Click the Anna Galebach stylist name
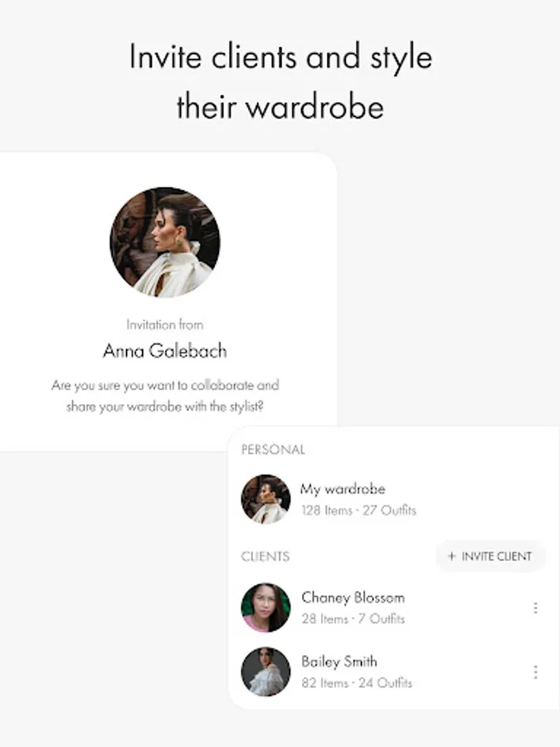The image size is (560, 747). point(165,351)
